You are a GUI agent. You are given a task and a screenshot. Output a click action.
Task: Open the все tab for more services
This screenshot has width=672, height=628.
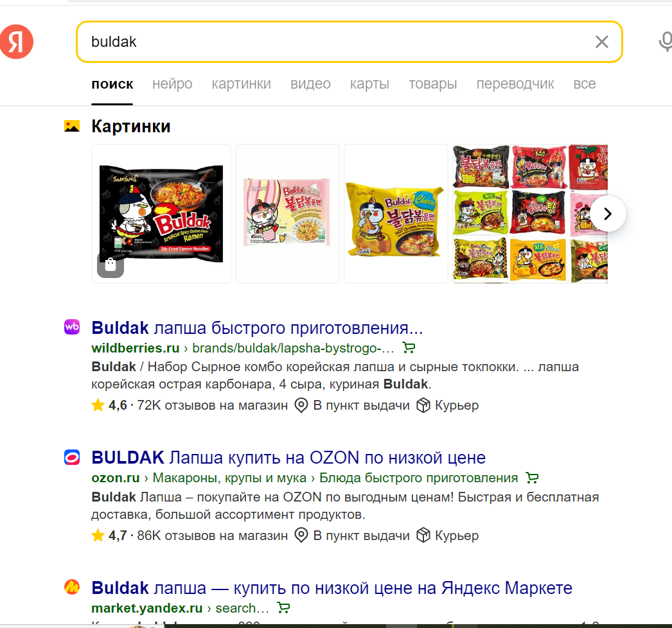point(585,83)
